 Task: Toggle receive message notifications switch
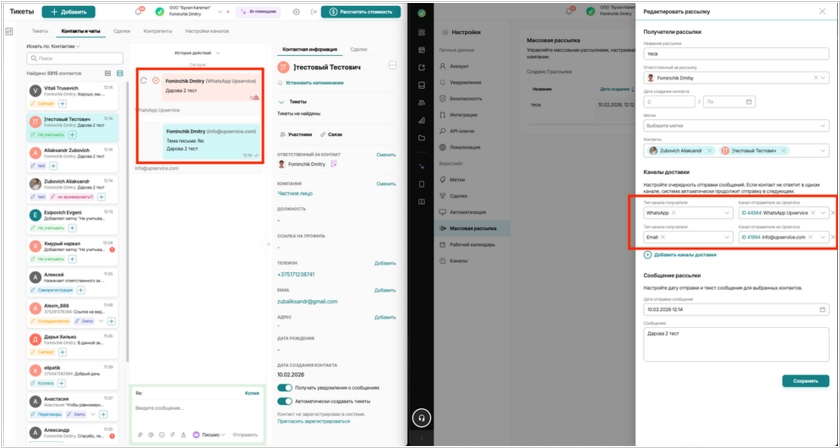click(285, 387)
